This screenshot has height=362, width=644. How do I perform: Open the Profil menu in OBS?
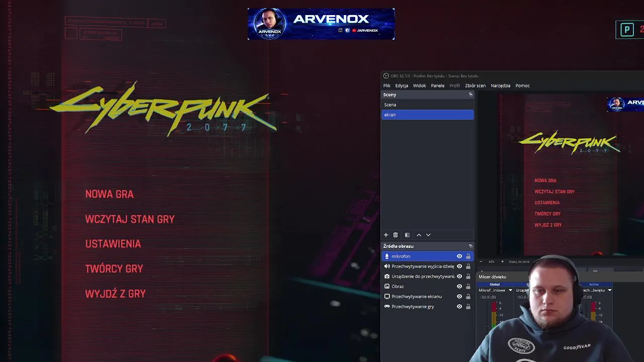[455, 85]
